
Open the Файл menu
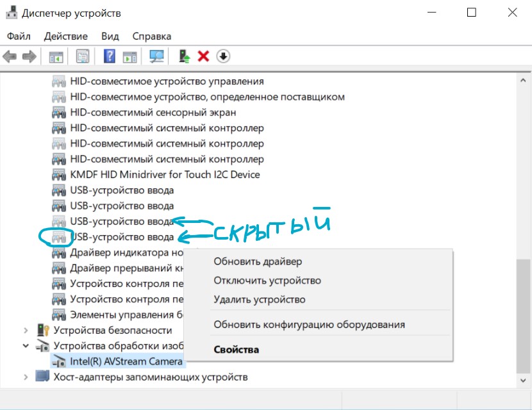(19, 37)
